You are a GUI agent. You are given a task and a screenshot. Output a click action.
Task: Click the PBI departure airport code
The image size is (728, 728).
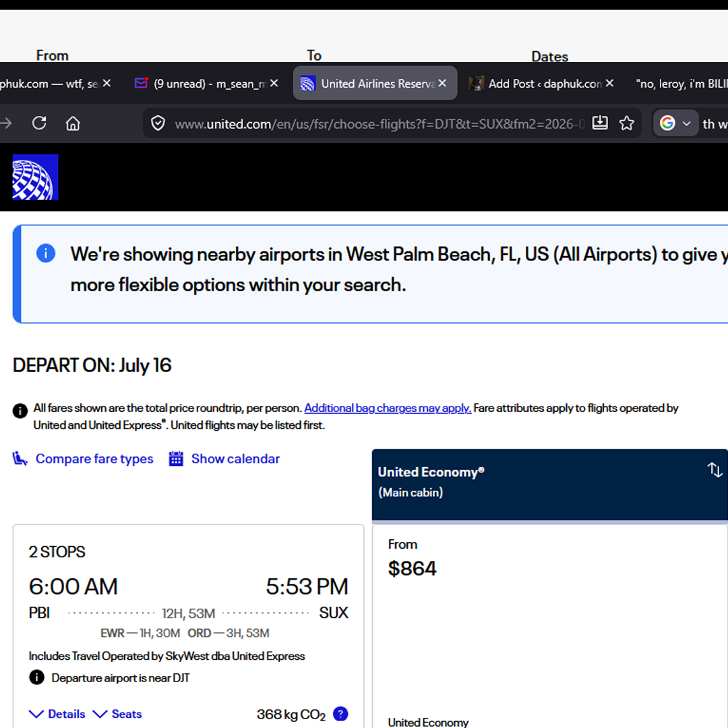(x=39, y=613)
